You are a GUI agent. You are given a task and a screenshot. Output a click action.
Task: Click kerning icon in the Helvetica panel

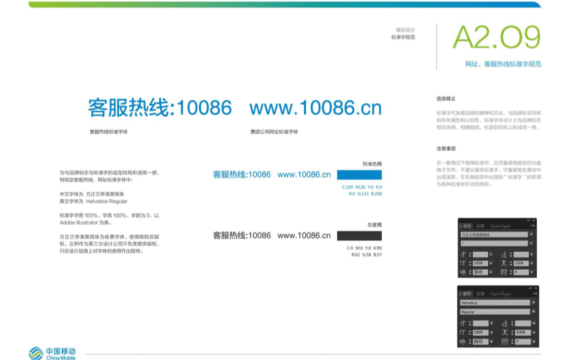pos(462,341)
